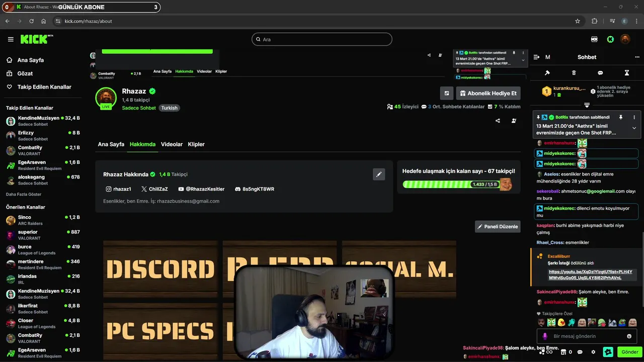Click the Turkish language tag

pos(169,108)
